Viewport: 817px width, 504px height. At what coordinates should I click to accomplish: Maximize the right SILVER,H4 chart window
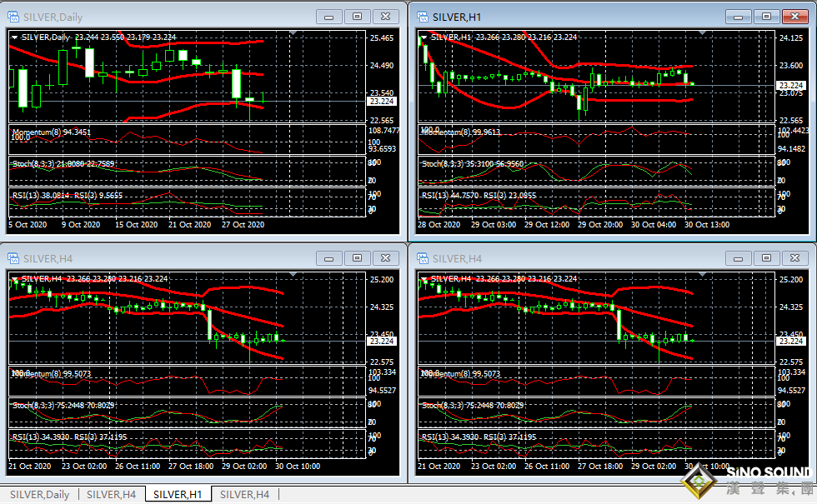pyautogui.click(x=766, y=258)
